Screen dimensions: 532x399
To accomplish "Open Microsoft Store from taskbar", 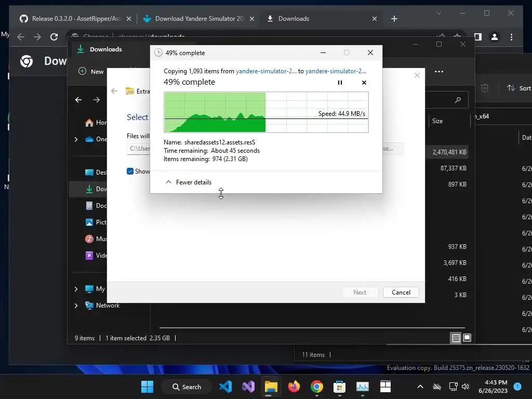I will pyautogui.click(x=339, y=387).
